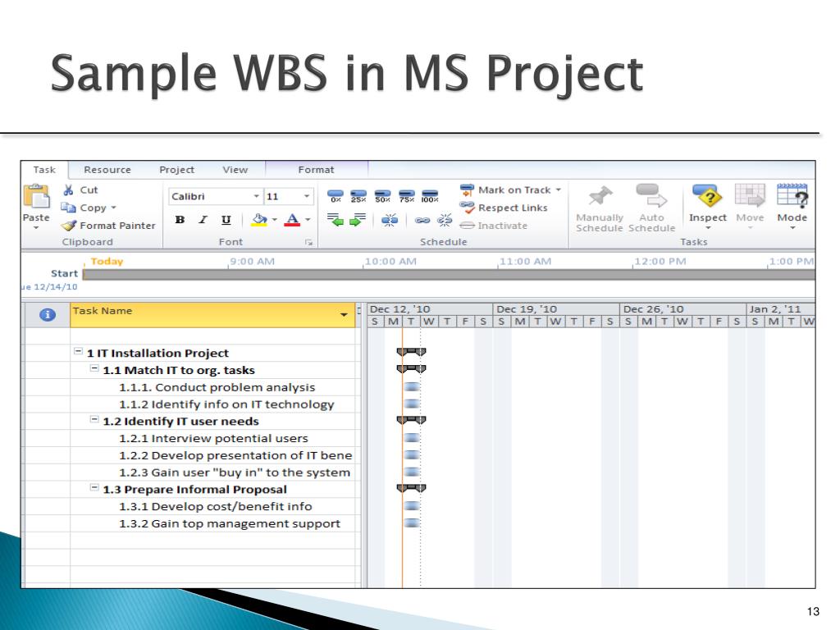The height and width of the screenshot is (630, 840).
Task: Click the Split Task icon
Action: [390, 220]
